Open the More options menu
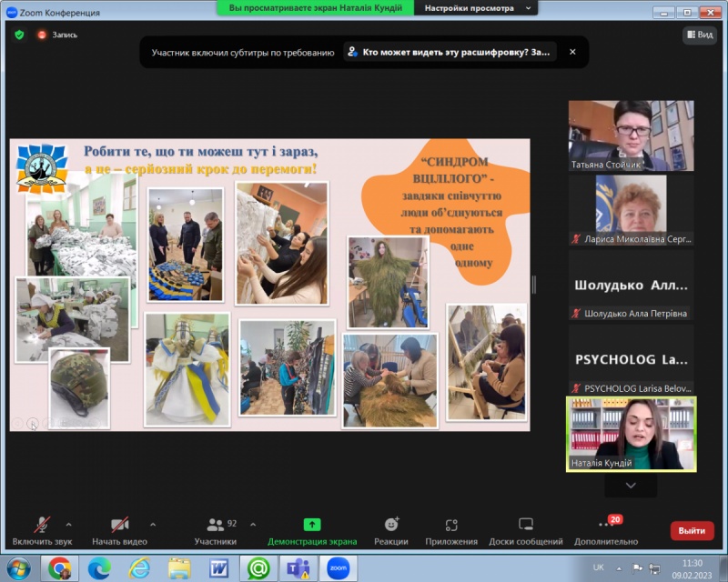The image size is (728, 582). click(x=606, y=531)
